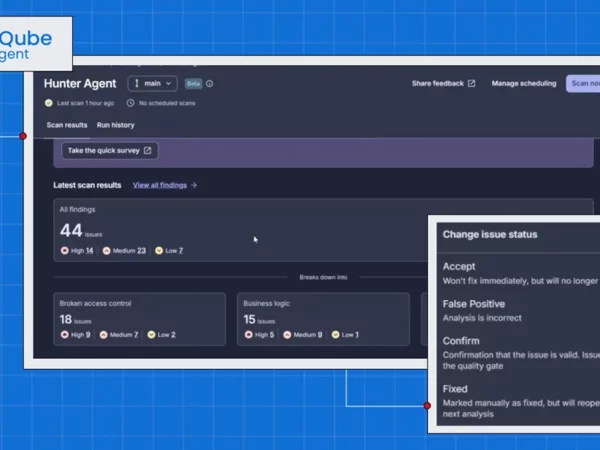
Task: Click the 'Latest scan results' heading
Action: pyautogui.click(x=87, y=185)
